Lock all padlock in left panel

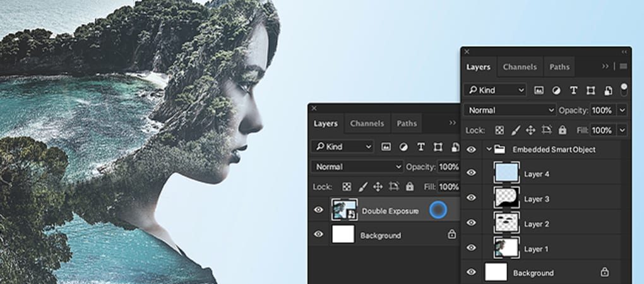point(410,187)
